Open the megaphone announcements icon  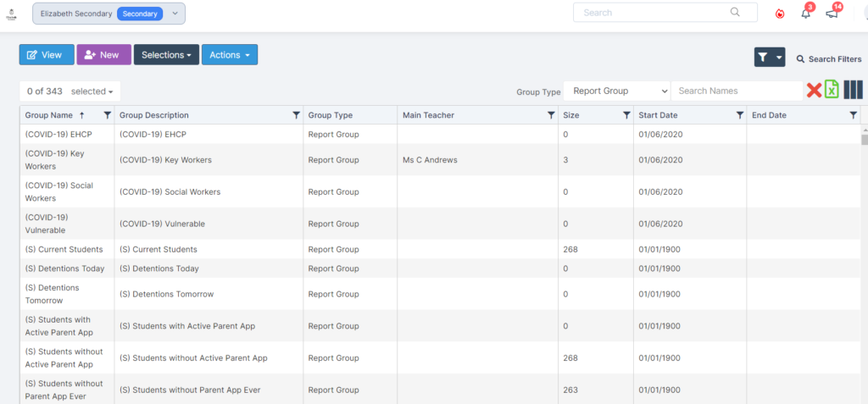(x=832, y=14)
